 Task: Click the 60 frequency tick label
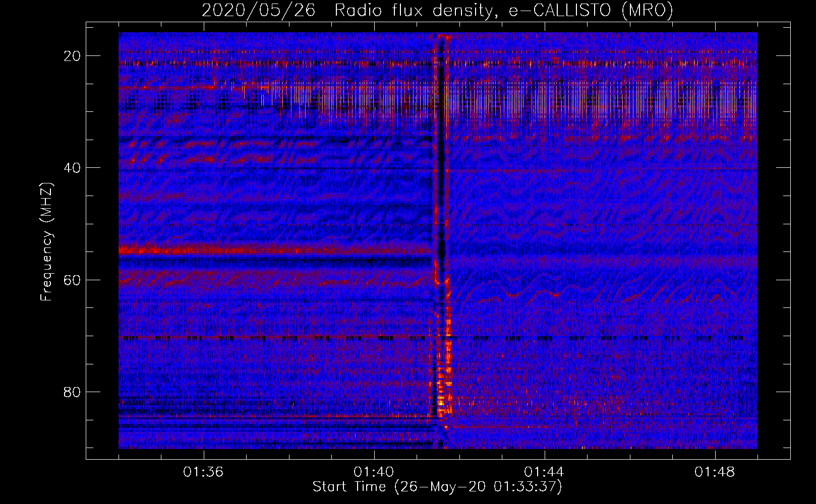pyautogui.click(x=72, y=280)
